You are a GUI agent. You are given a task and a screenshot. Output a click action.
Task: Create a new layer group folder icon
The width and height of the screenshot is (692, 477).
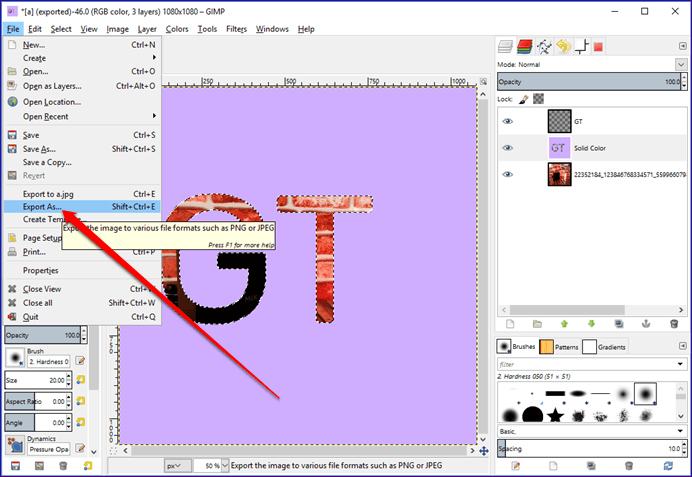pos(537,324)
